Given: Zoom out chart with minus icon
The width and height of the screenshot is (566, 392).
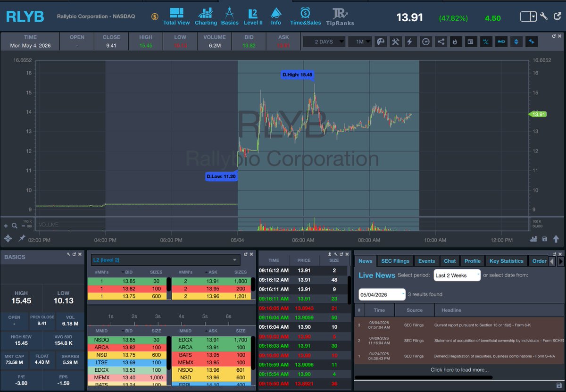Looking at the screenshot, I should coord(22,225).
